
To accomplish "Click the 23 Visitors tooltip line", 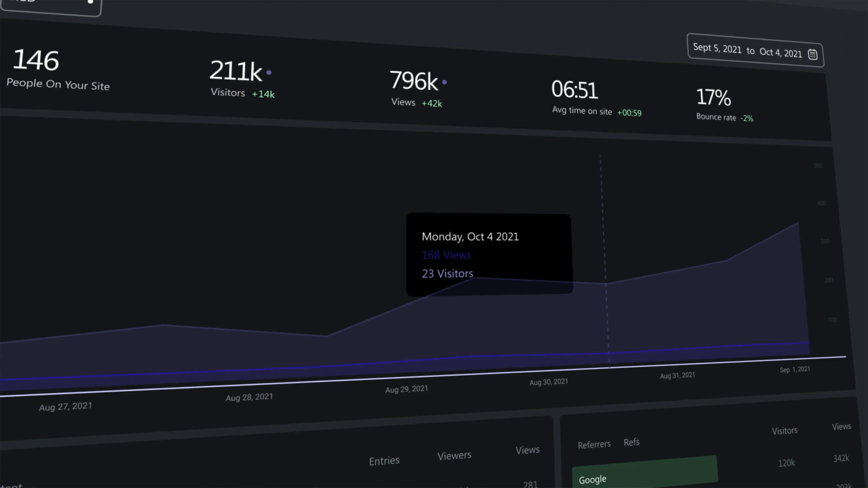I will point(447,273).
